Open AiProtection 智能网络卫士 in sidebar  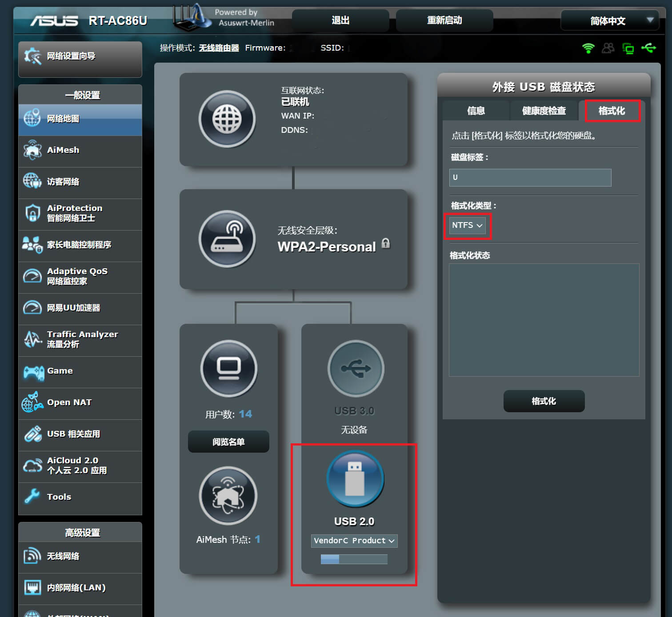point(80,213)
